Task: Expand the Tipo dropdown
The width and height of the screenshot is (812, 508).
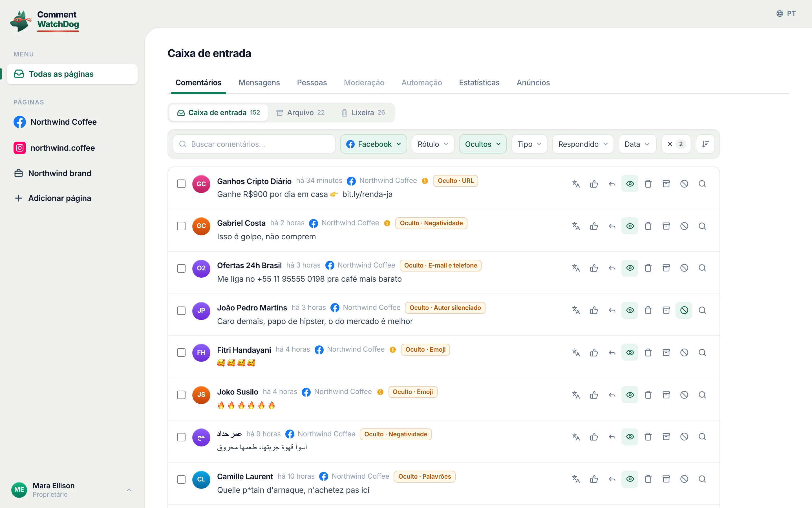Action: point(529,144)
